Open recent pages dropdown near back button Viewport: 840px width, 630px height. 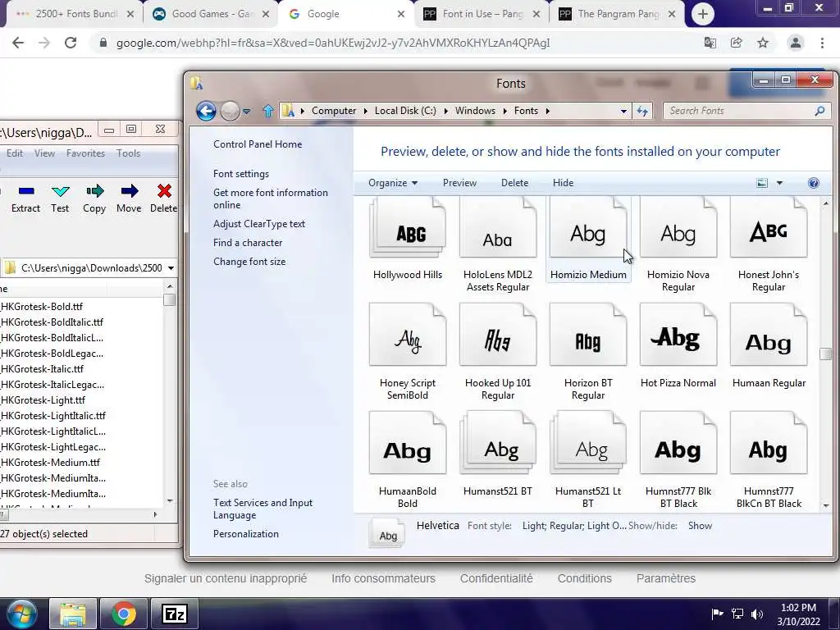246,112
